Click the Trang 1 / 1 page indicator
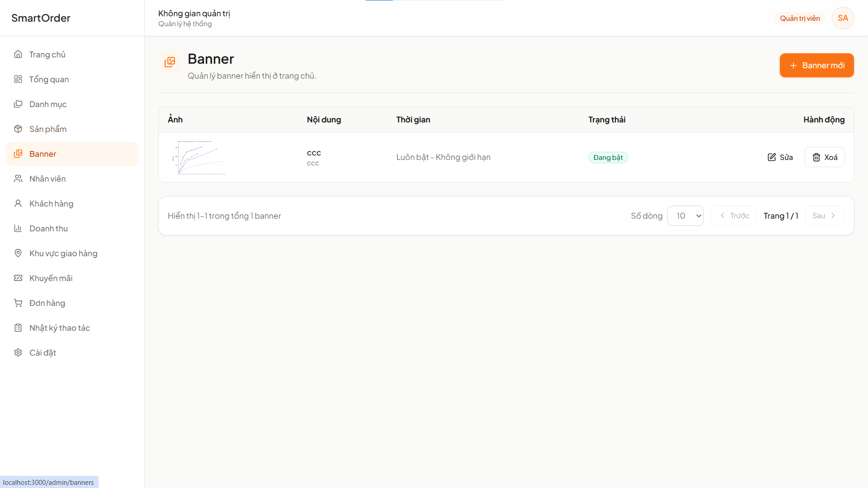The width and height of the screenshot is (868, 488). [x=781, y=216]
